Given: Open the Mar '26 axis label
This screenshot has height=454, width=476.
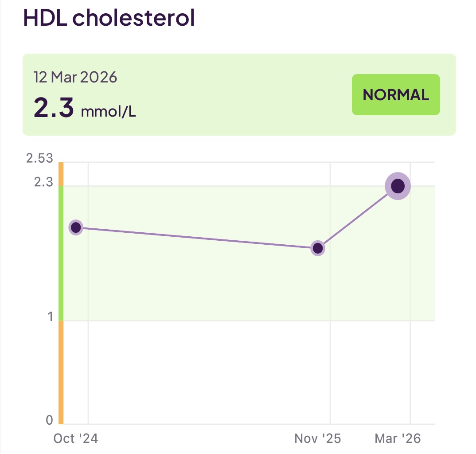Looking at the screenshot, I should [x=398, y=438].
